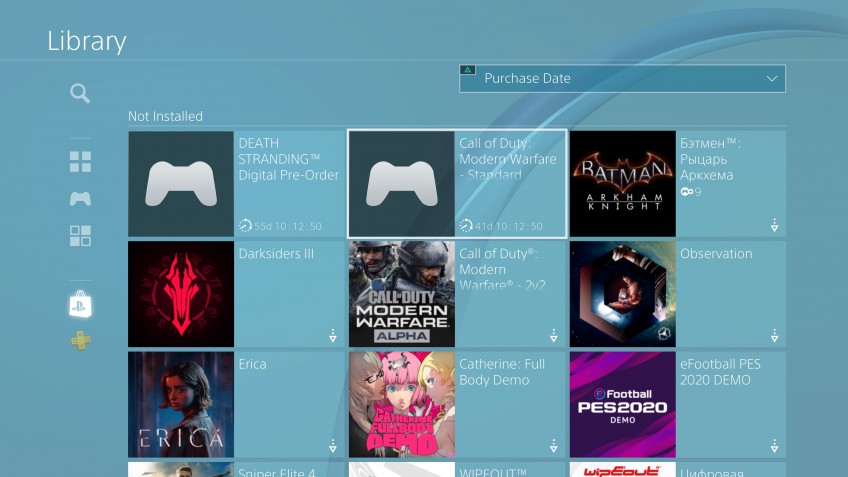Click 'WIPEOUT' title text at bottom
Screen dimensions: 848x477
(493, 472)
